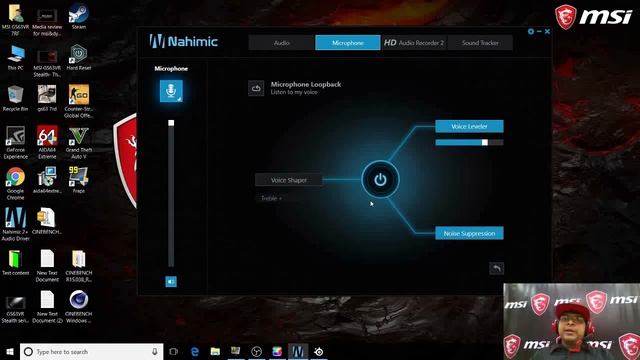Click the Voice Leveler level slider
Image resolution: width=640 pixels, height=360 pixels.
(x=469, y=142)
